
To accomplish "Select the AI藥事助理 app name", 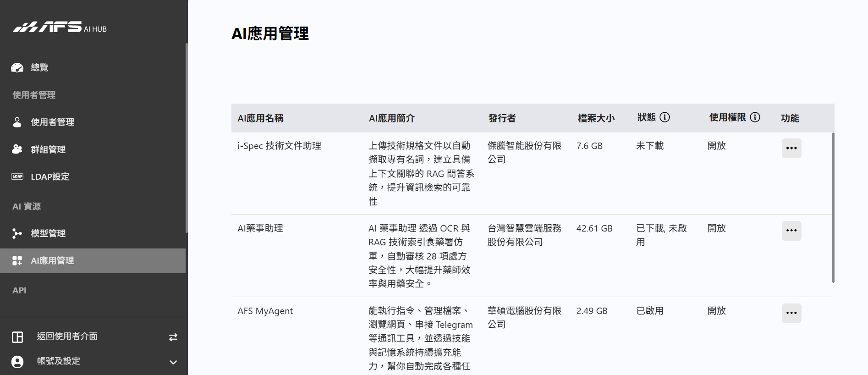I will [x=260, y=228].
